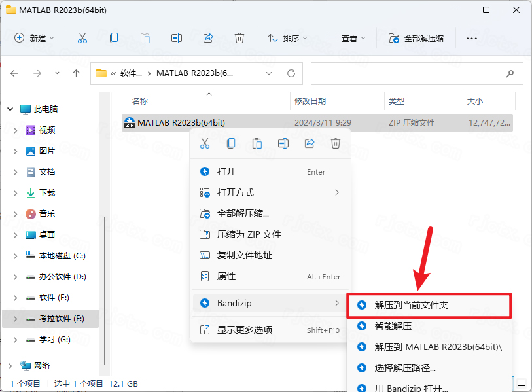Click the search input field

tap(406, 73)
